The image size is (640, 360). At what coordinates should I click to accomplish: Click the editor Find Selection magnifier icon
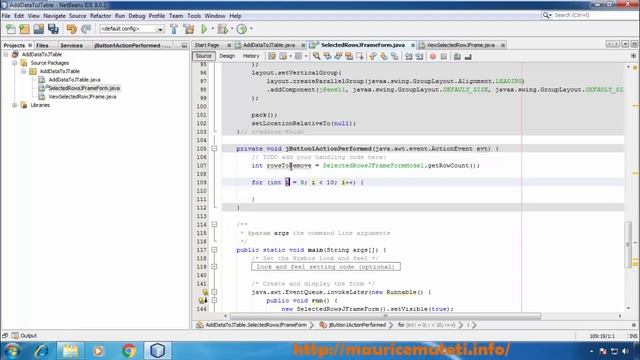(316, 56)
